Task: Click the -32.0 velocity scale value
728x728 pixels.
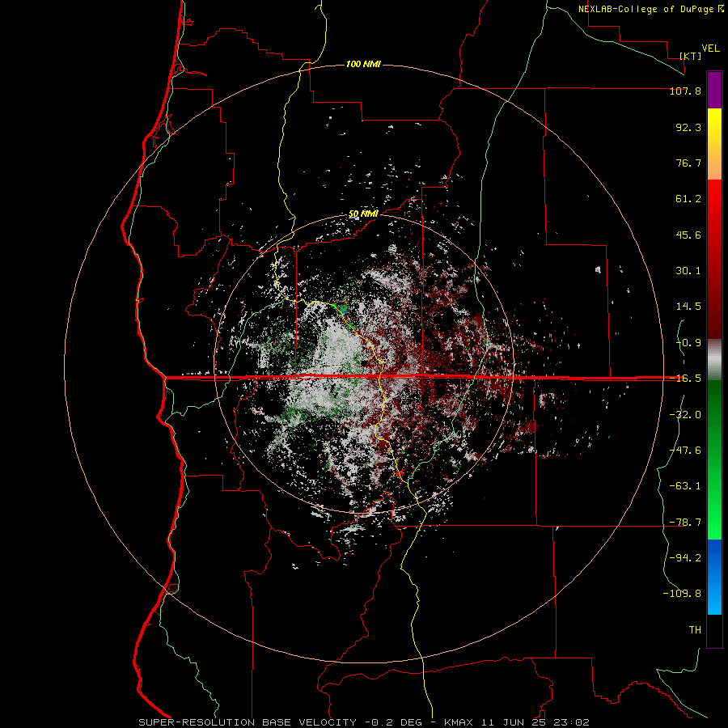Action: point(685,415)
